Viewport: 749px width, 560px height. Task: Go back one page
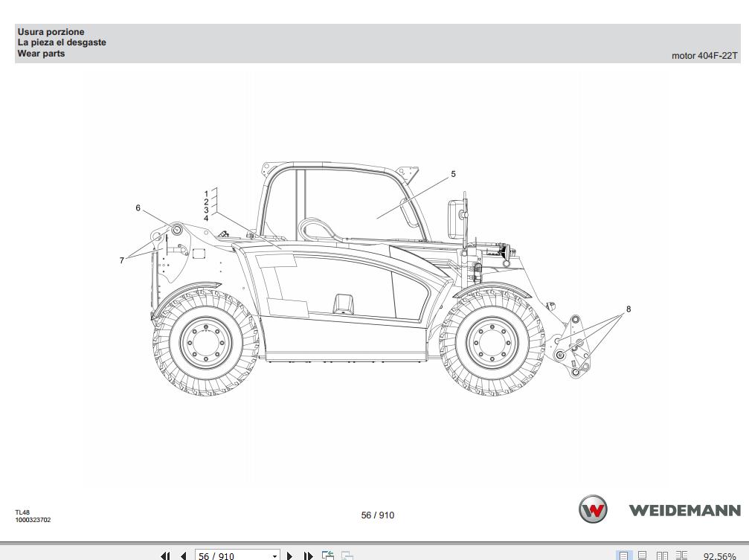coord(183,555)
